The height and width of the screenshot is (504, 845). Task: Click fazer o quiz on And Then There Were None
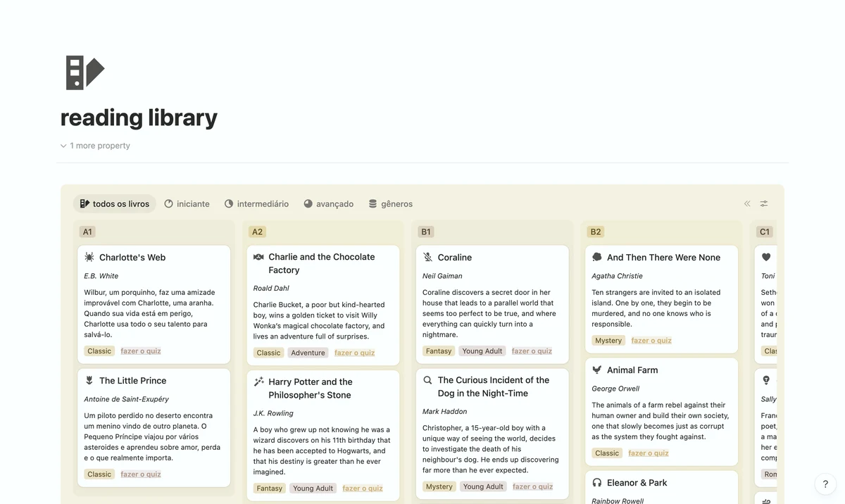(x=651, y=341)
